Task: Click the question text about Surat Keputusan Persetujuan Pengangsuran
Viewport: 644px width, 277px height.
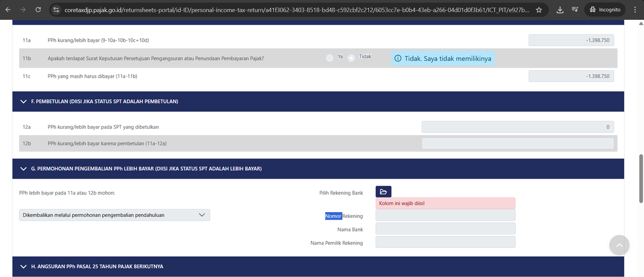Action: coord(155,58)
